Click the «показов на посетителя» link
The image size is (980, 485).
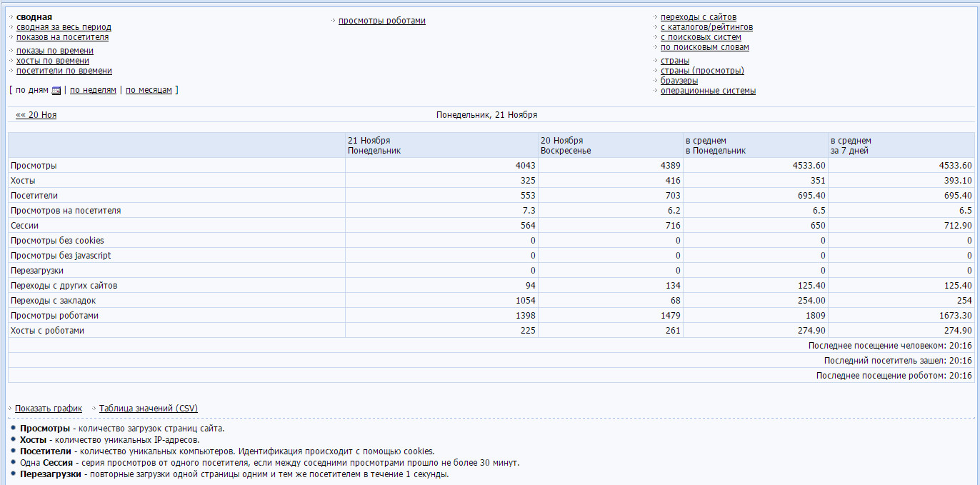point(62,37)
